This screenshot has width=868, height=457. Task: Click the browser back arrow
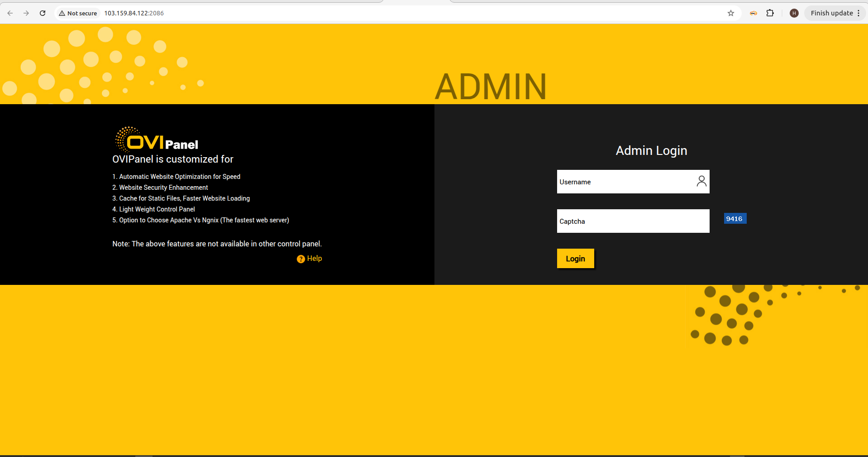tap(10, 13)
